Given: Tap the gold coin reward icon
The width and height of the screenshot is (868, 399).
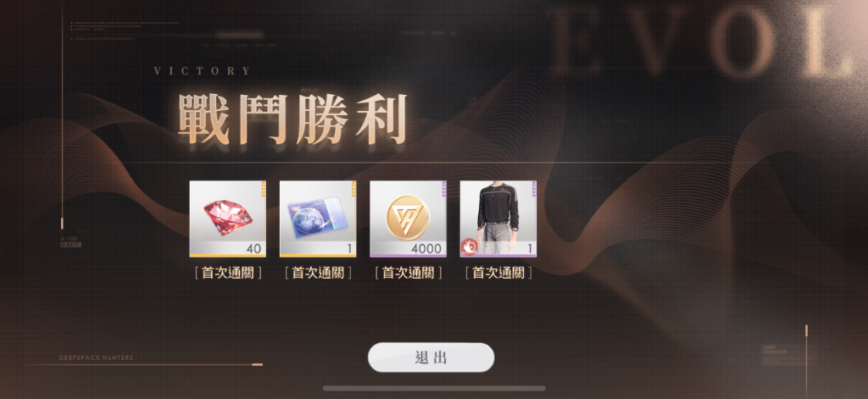Looking at the screenshot, I should [x=408, y=219].
